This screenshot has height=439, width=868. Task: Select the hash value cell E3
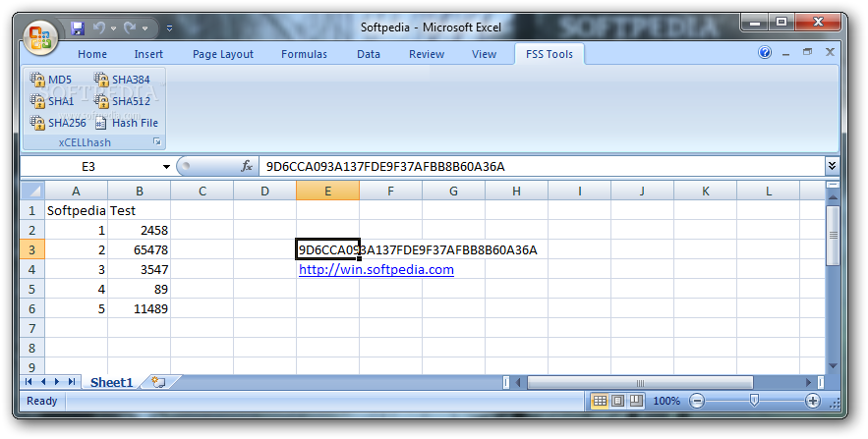coord(327,249)
